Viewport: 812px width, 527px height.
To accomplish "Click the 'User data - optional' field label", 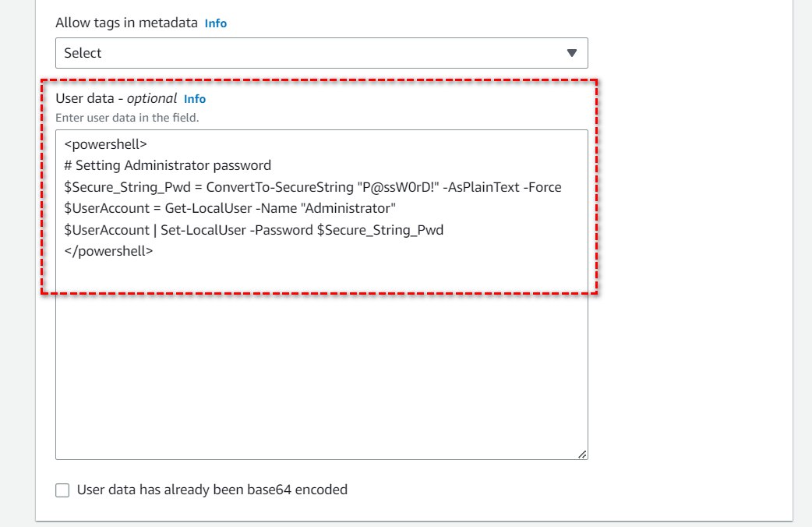I will [116, 99].
